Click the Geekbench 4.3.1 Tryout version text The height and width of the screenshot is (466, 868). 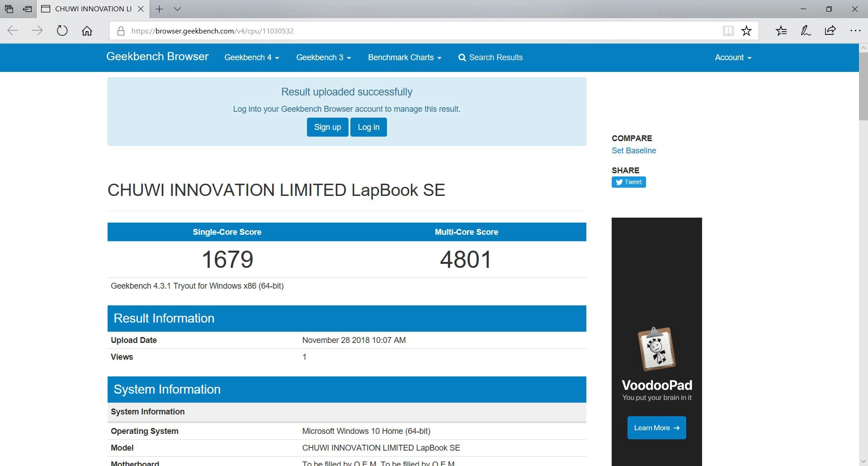(x=197, y=286)
